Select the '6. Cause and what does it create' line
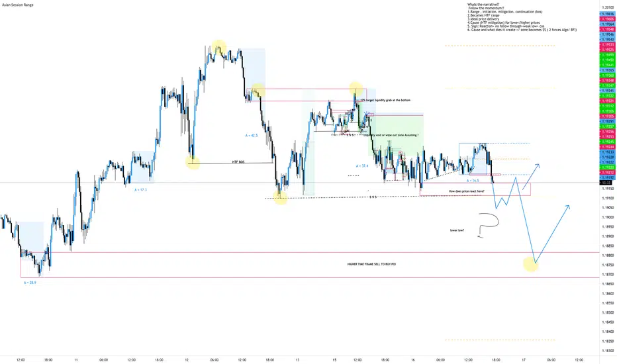Viewport: 617px width, 364px height. [x=522, y=30]
